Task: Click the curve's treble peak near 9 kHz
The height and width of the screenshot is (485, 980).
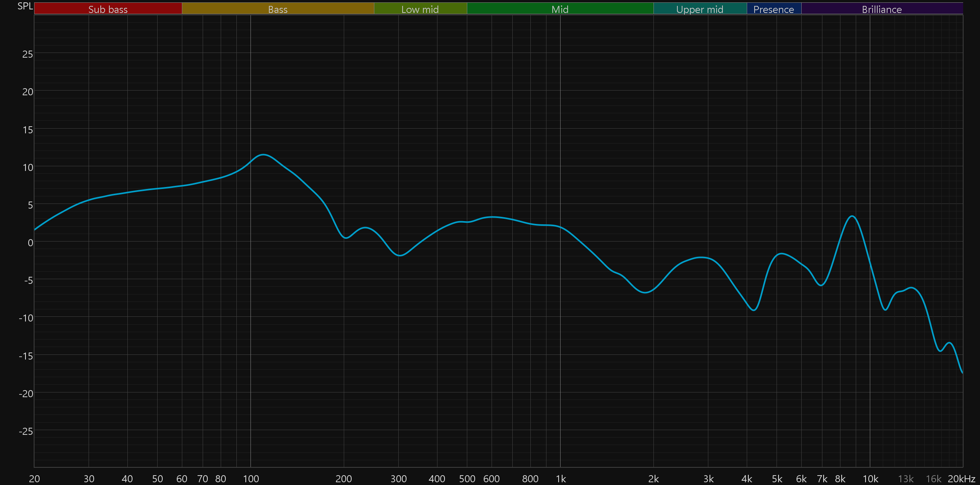Action: pyautogui.click(x=852, y=216)
